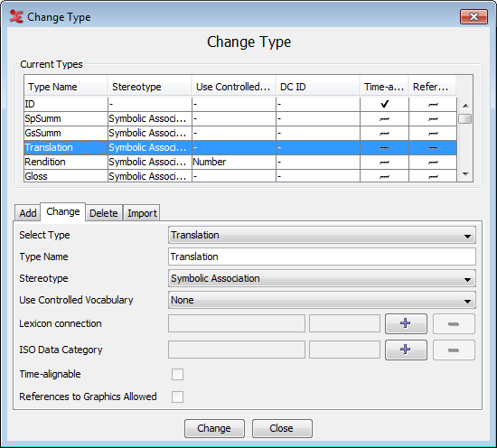This screenshot has height=448, width=497.
Task: Click the Stereotype cell of SpSumm row
Action: pyautogui.click(x=150, y=118)
